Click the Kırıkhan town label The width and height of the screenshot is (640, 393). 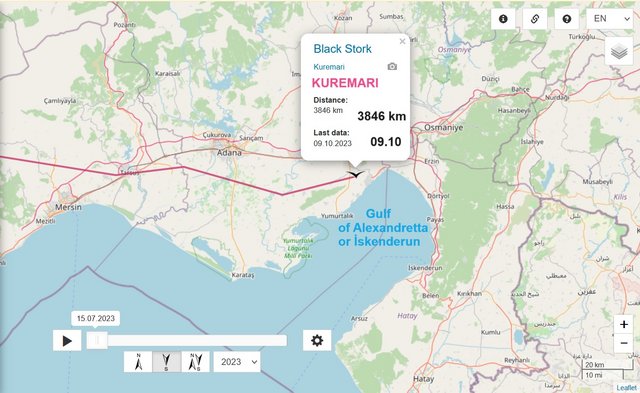tap(469, 293)
